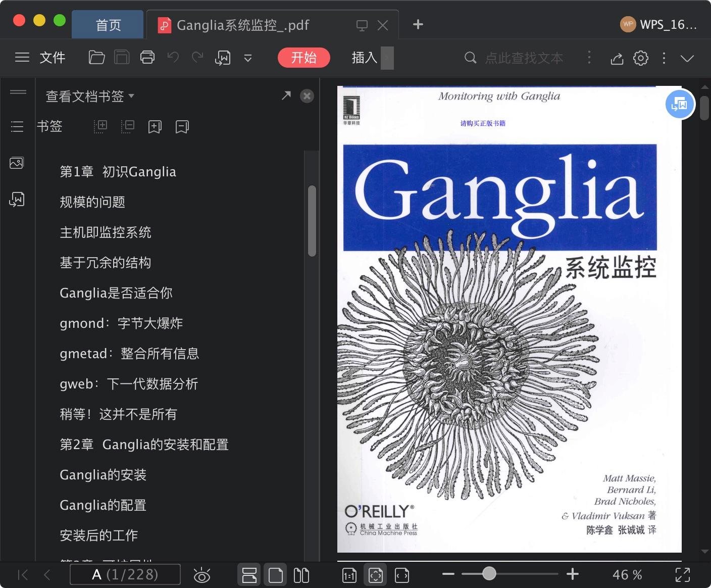Fit page to window icon
Screen dimensions: 711x588
pyautogui.click(x=376, y=575)
